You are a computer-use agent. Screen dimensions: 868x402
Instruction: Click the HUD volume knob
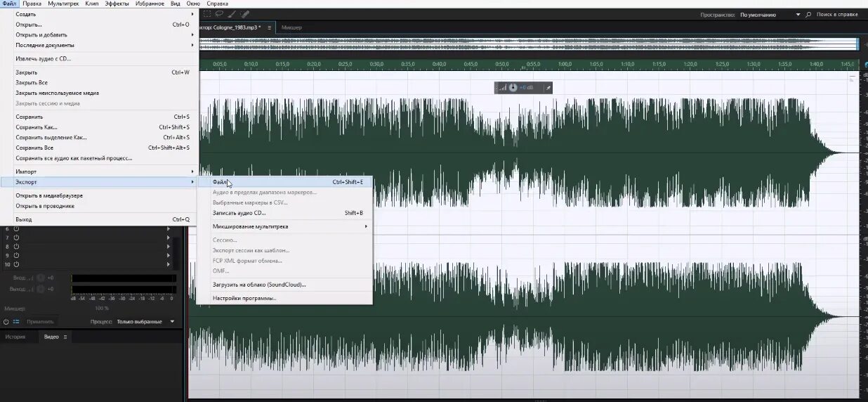click(513, 88)
